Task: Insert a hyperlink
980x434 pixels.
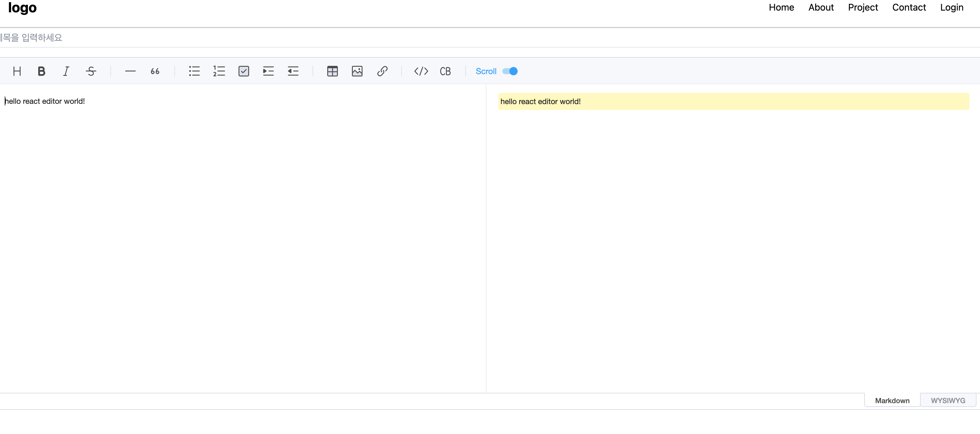Action: (382, 71)
